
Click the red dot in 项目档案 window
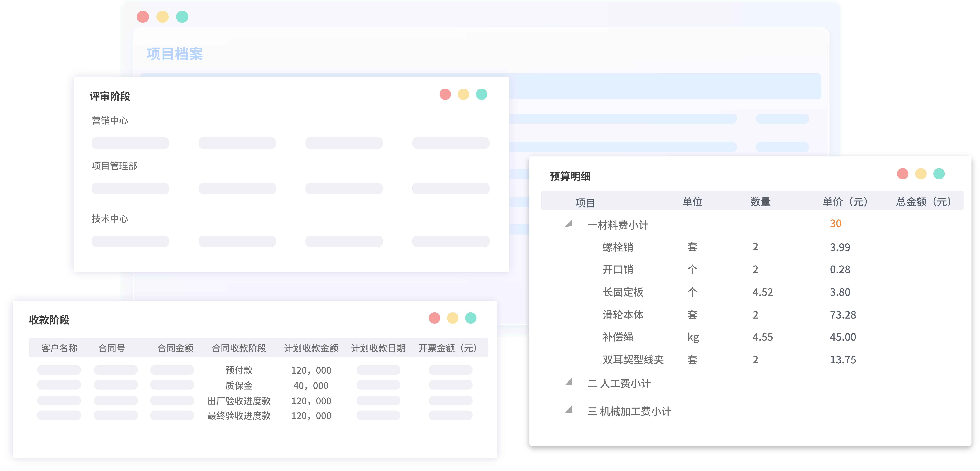click(x=143, y=17)
